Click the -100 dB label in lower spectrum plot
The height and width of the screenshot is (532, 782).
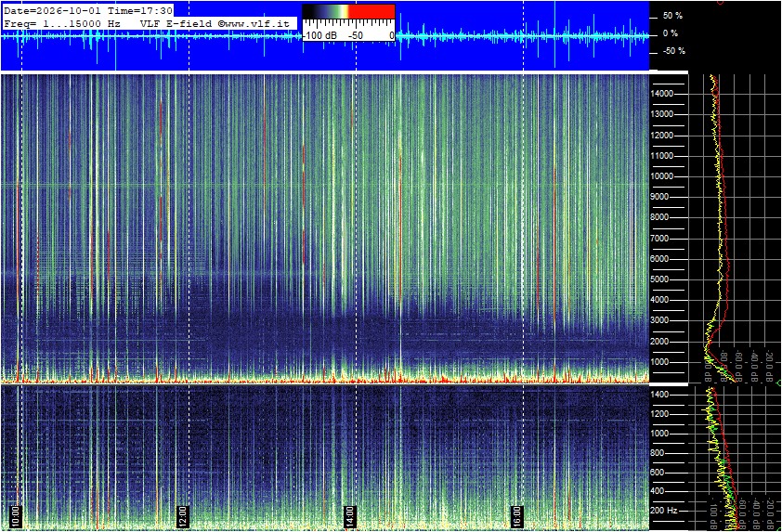pos(713,514)
